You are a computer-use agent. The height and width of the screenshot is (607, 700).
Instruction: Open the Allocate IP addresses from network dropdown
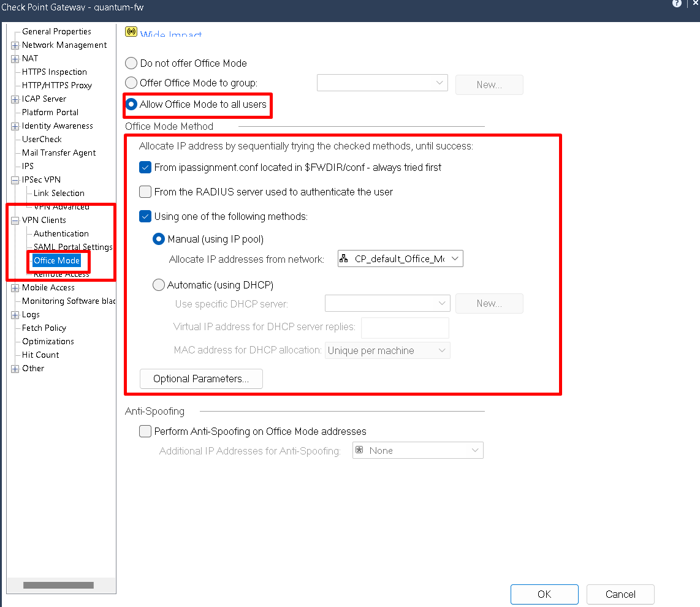click(455, 258)
